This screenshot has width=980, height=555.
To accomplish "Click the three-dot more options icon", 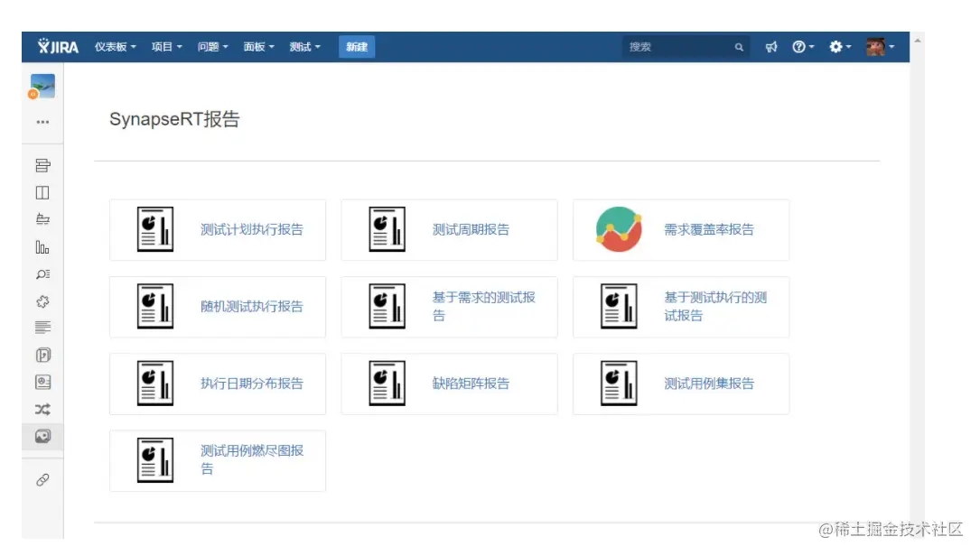I will 42,123.
